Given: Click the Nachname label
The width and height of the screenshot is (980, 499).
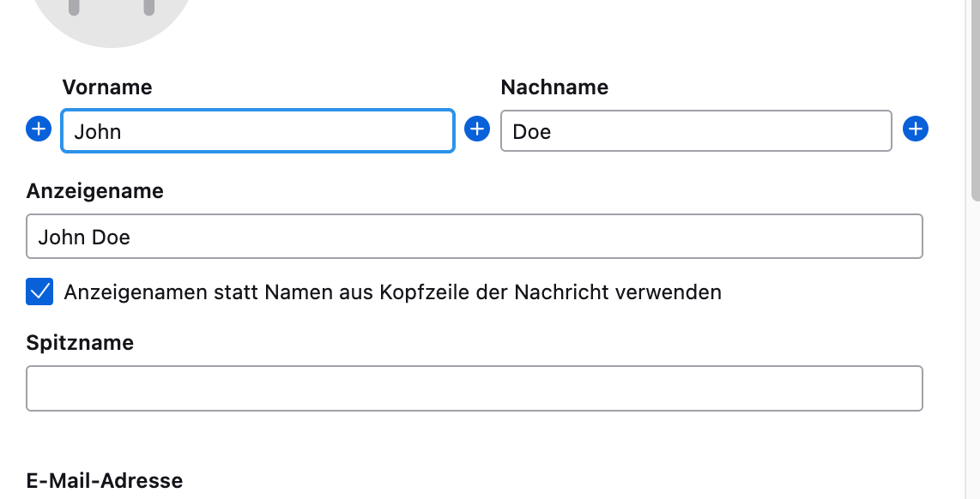Looking at the screenshot, I should 554,87.
